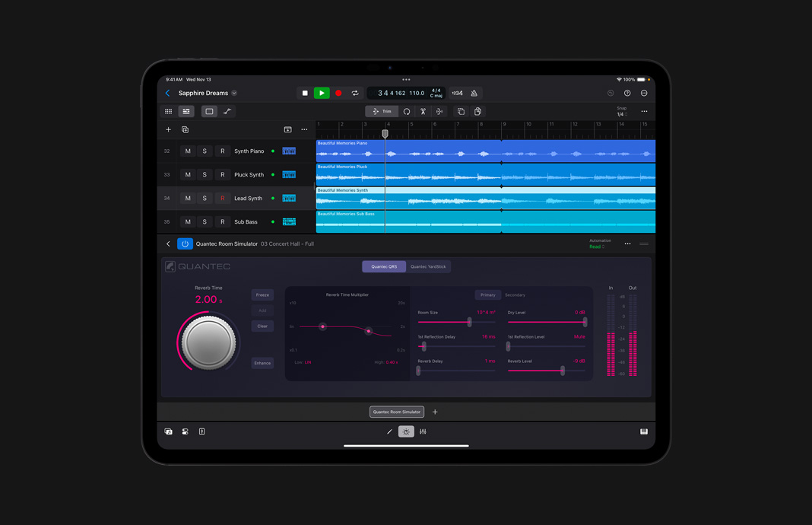The height and width of the screenshot is (525, 812).
Task: Switch to the Quantec YardStick tab
Action: point(428,266)
